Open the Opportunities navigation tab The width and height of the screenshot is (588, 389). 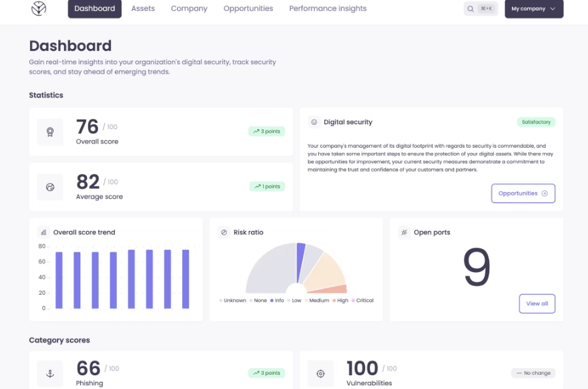tap(248, 8)
